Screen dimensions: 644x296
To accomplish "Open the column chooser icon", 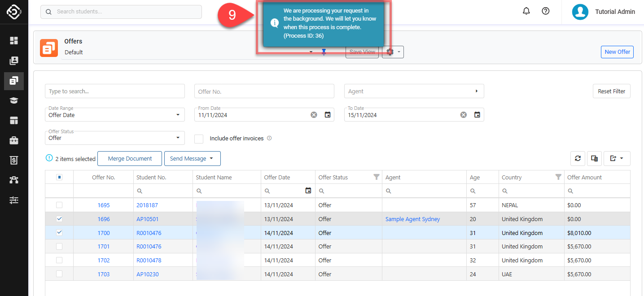I will (x=594, y=158).
